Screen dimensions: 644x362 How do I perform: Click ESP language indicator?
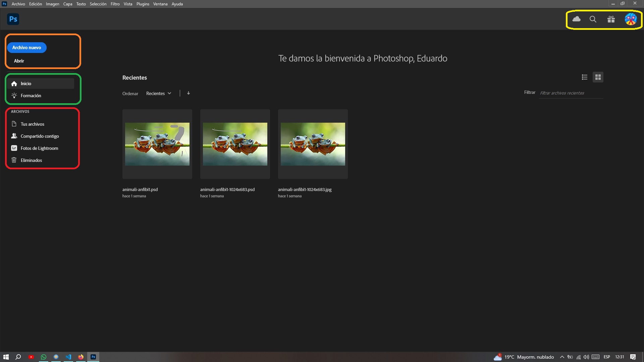[x=607, y=357]
